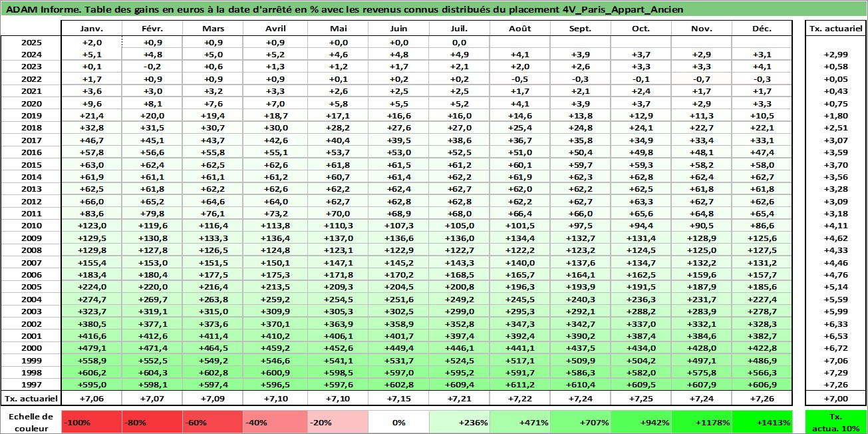868x434 pixels.
Task: Click the 'Févr.' column header
Action: tap(152, 29)
